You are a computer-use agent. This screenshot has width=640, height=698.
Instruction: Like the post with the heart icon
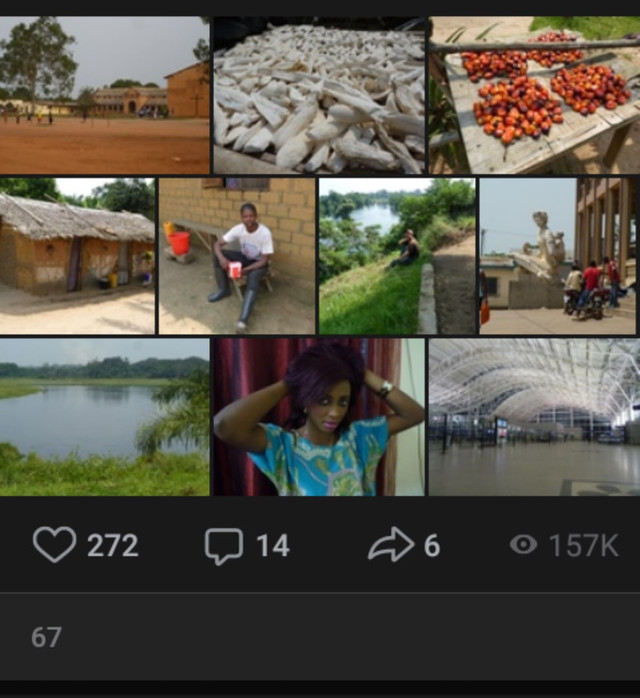coord(54,545)
